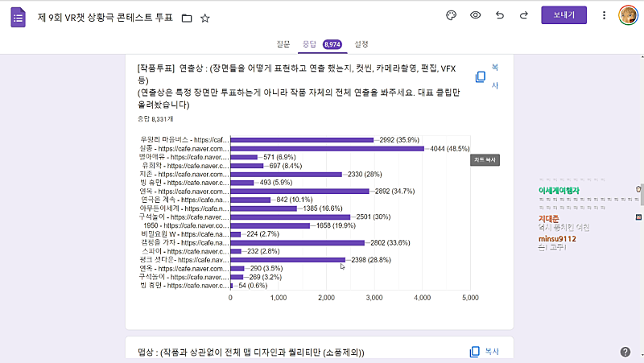Click chat username 지대준
The image size is (644, 363).
tap(548, 218)
